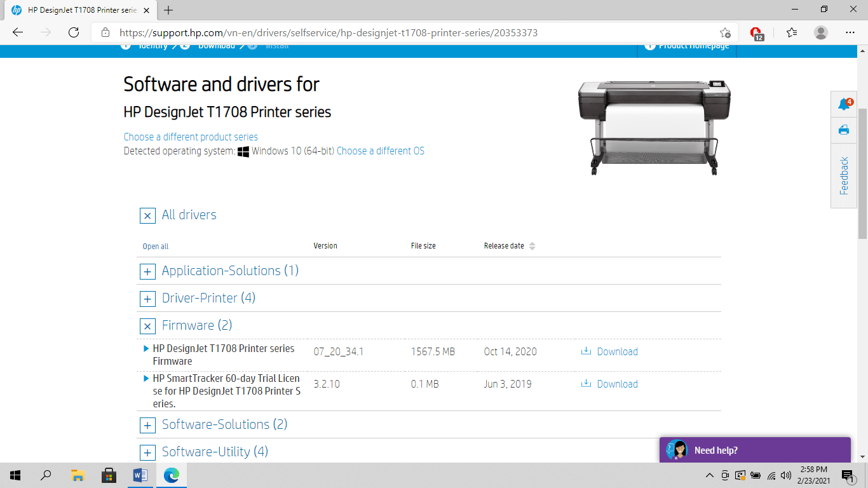This screenshot has height=488, width=868.
Task: Open Microsoft Store from taskbar
Action: point(109,475)
